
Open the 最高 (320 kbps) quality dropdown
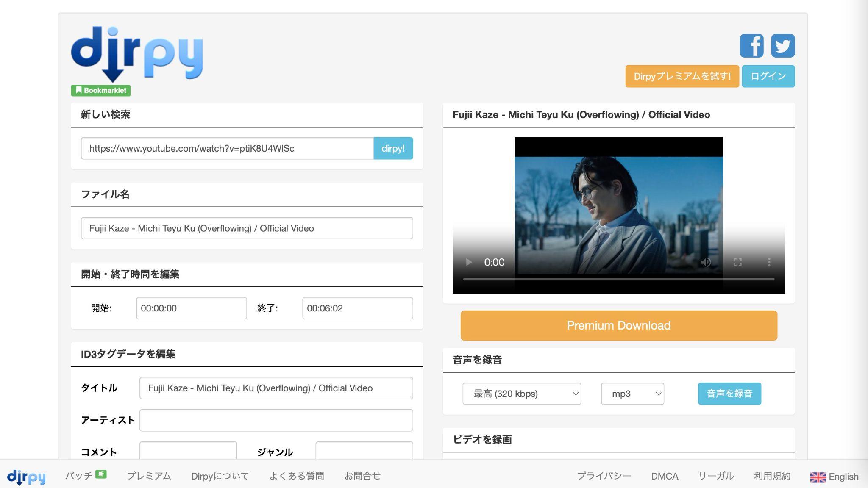(x=522, y=394)
